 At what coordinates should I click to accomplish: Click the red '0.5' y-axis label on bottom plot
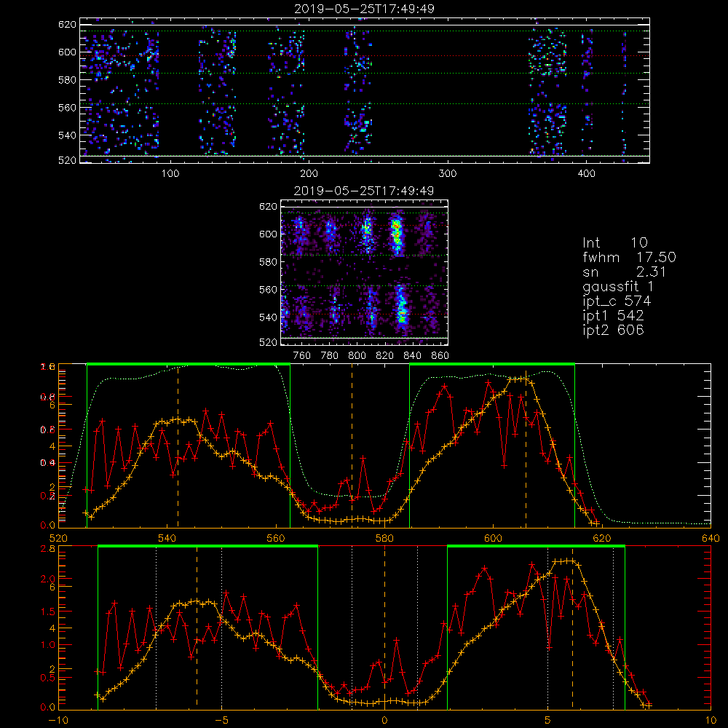pyautogui.click(x=48, y=678)
